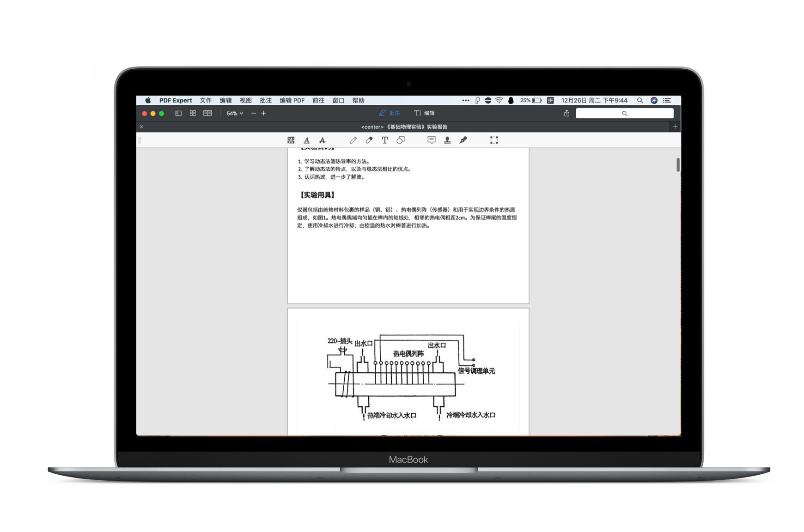The width and height of the screenshot is (804, 532).
Task: Pick the pen drawing tool
Action: (x=353, y=140)
